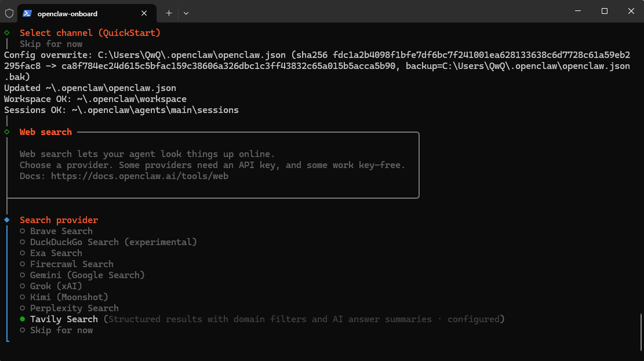Click the shield icon in the title bar
Viewport: 644px width, 361px height.
point(9,13)
